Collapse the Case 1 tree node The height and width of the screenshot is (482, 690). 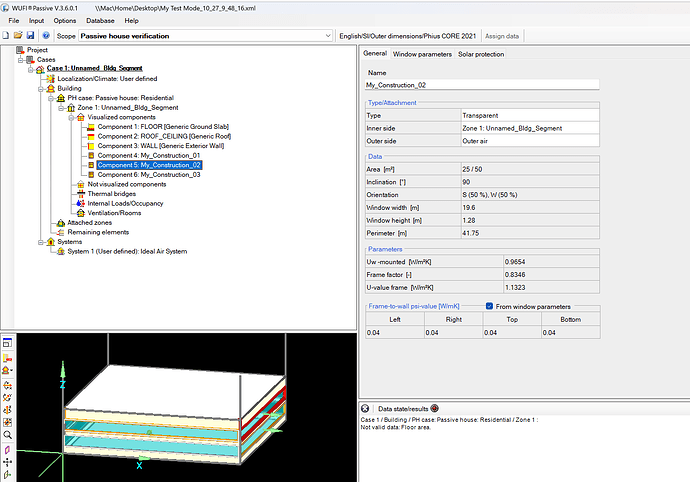click(x=30, y=69)
